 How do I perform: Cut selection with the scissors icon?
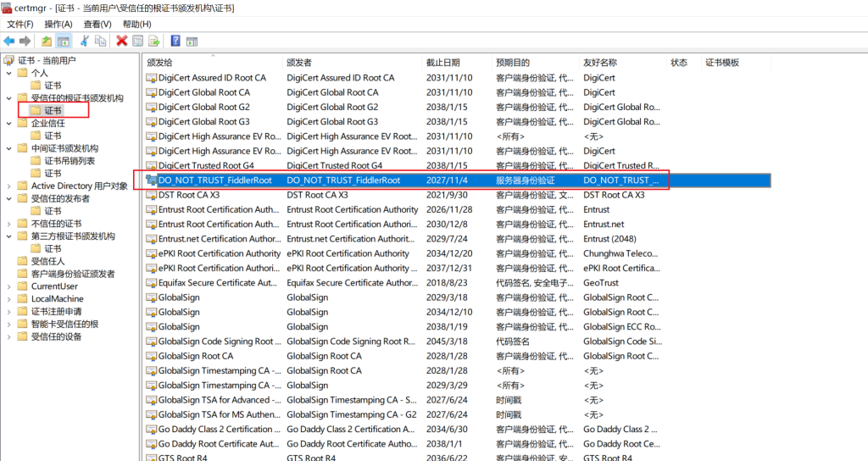tap(84, 41)
